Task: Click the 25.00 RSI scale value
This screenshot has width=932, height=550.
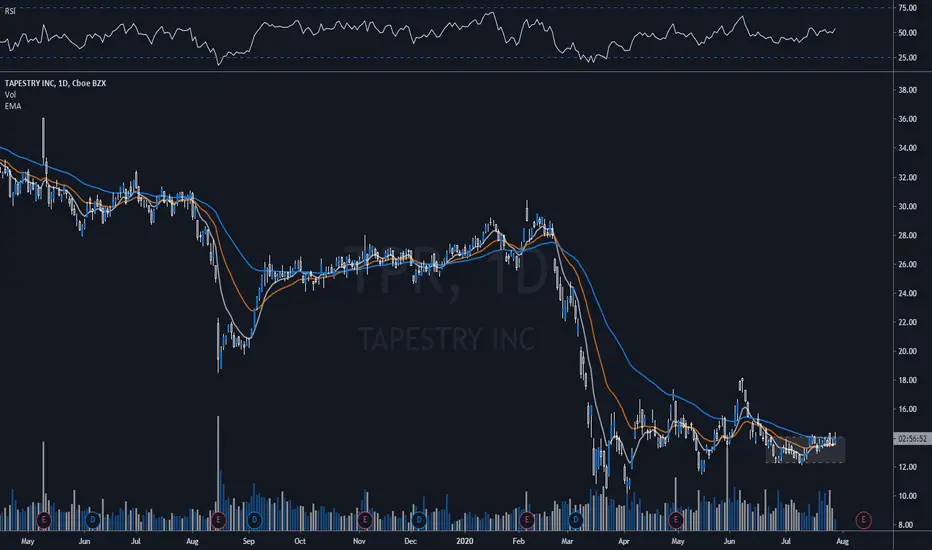Action: pos(907,58)
